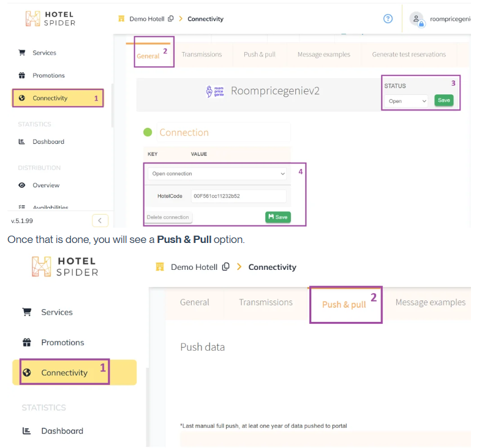Open the Message examples tab in top panel

pos(323,54)
